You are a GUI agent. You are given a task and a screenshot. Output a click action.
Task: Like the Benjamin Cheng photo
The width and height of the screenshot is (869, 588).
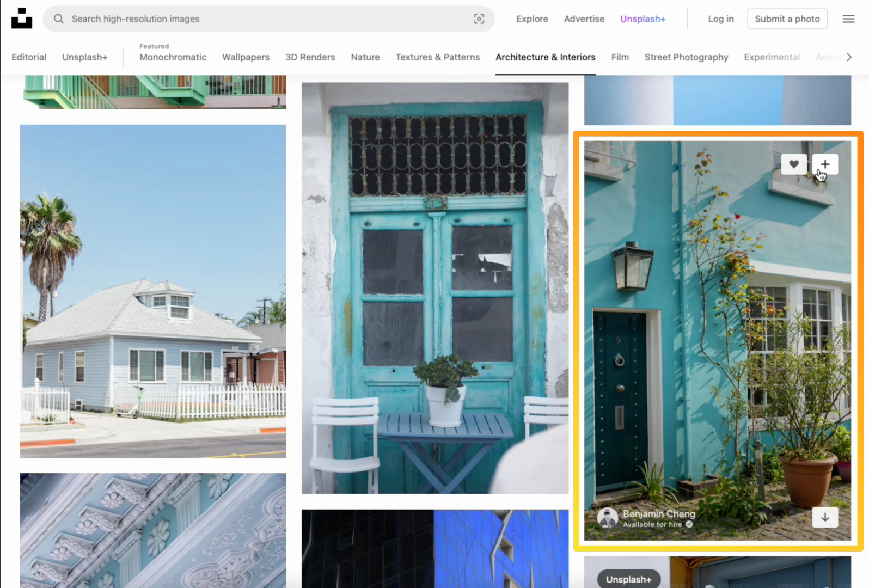click(794, 164)
